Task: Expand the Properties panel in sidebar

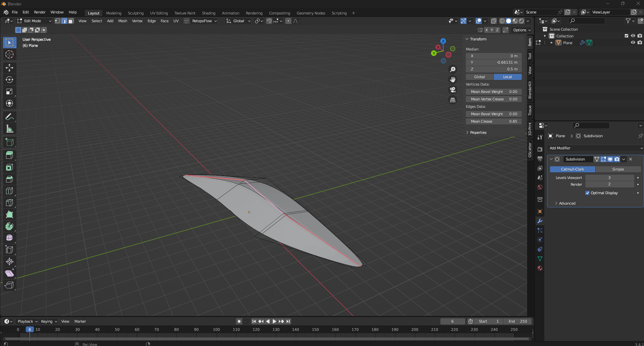Action: click(478, 133)
